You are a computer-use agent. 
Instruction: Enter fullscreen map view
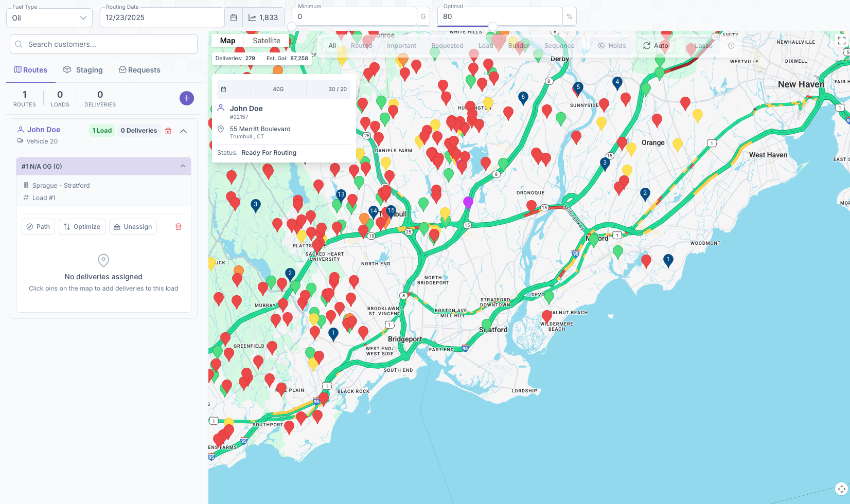coord(841,40)
